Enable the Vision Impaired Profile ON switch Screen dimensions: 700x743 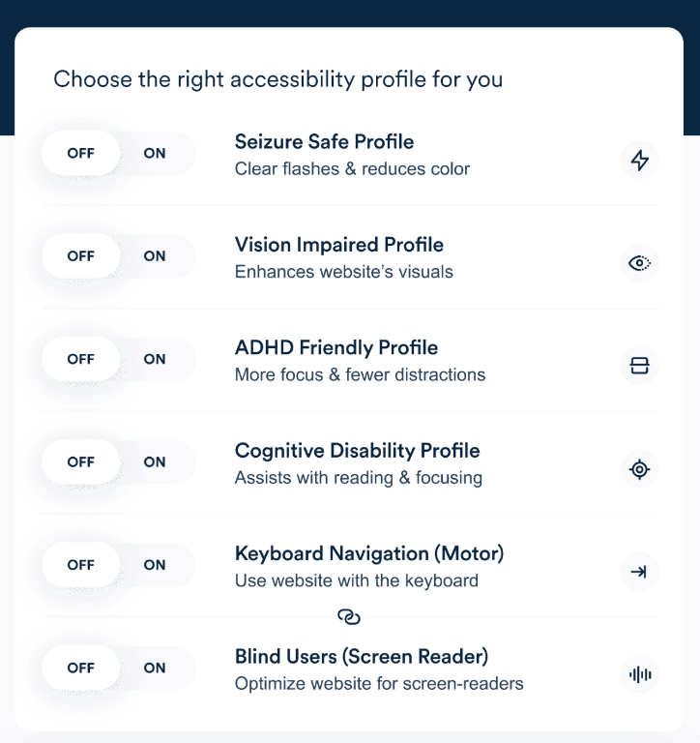[155, 256]
